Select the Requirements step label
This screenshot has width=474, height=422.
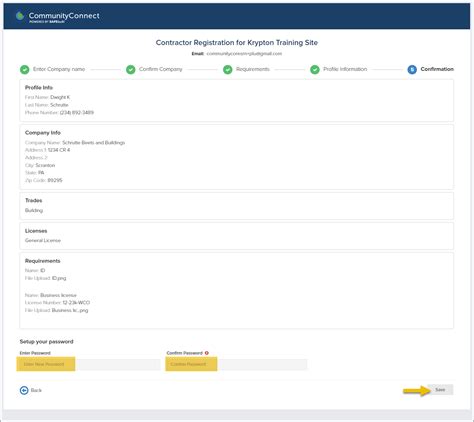pyautogui.click(x=253, y=69)
